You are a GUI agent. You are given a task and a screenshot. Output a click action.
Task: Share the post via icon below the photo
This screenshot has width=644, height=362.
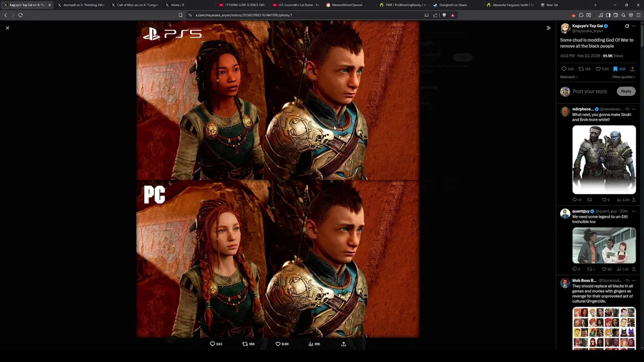point(344,344)
